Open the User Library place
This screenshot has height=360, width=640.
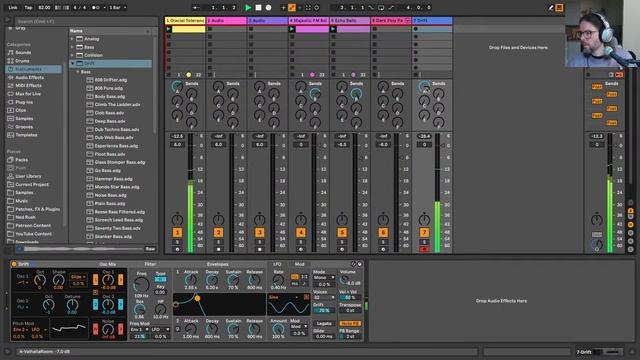point(28,176)
